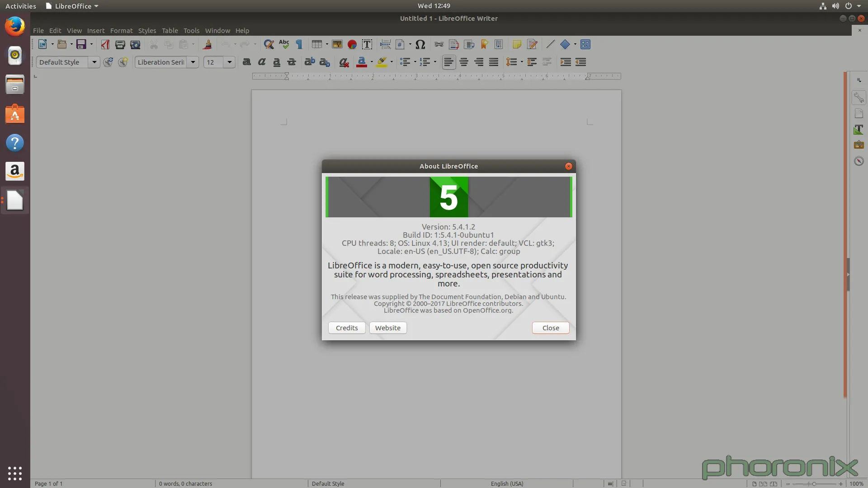This screenshot has width=868, height=488.
Task: Click Font Color red A swatch
Action: point(362,62)
